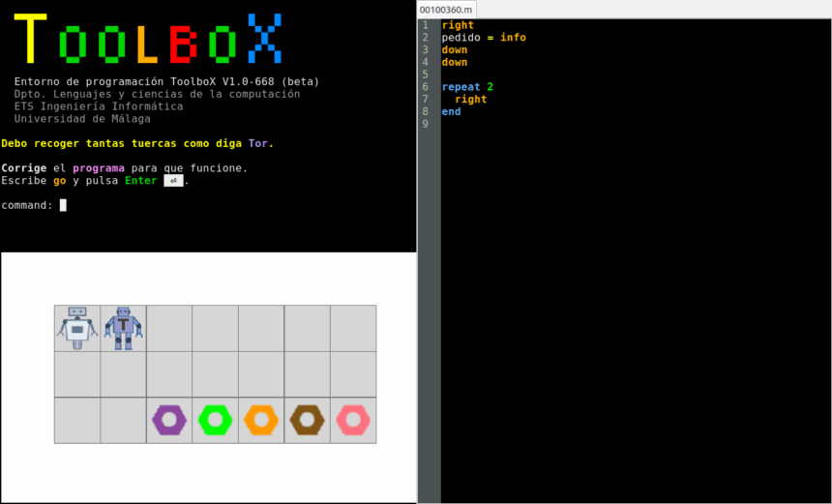Open the 00100360.m editor tab

point(446,10)
